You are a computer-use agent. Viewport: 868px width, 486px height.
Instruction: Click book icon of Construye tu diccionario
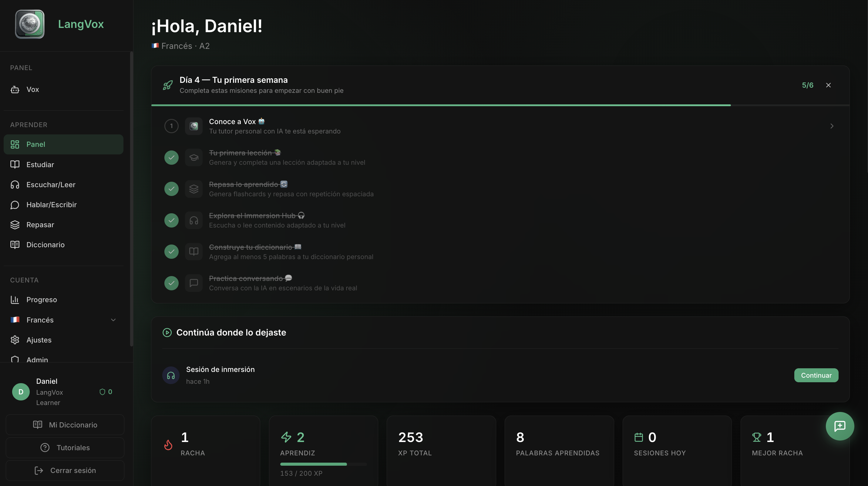pyautogui.click(x=194, y=251)
